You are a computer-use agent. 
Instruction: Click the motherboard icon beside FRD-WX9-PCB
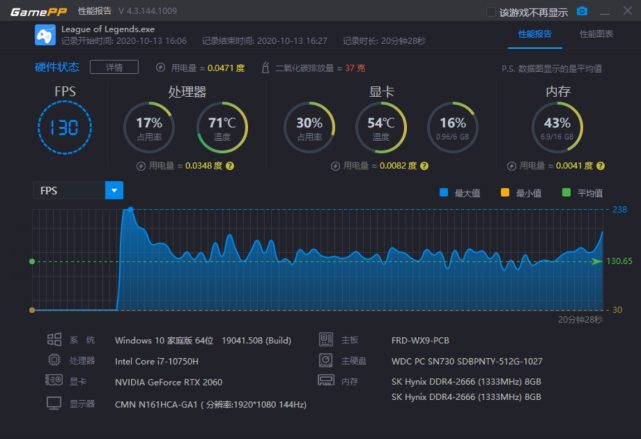pyautogui.click(x=326, y=340)
